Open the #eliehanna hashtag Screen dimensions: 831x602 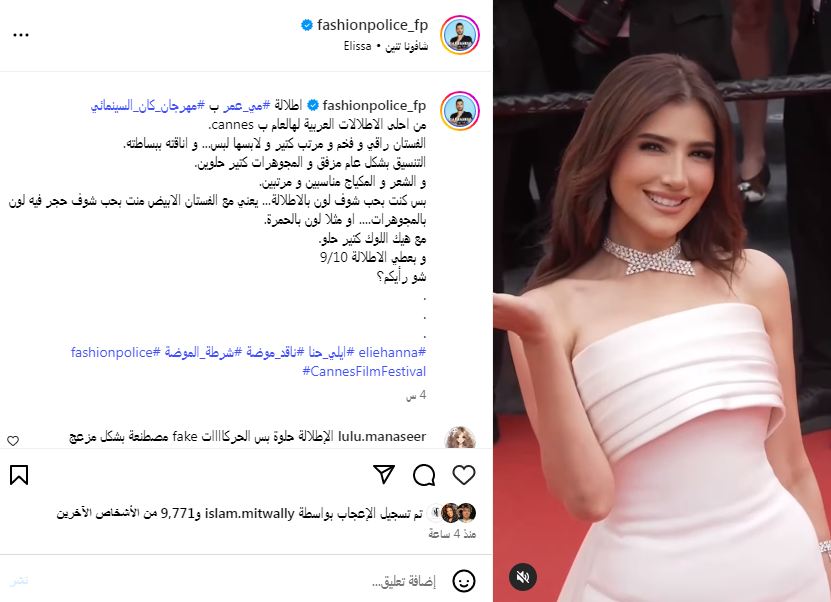(x=392, y=352)
